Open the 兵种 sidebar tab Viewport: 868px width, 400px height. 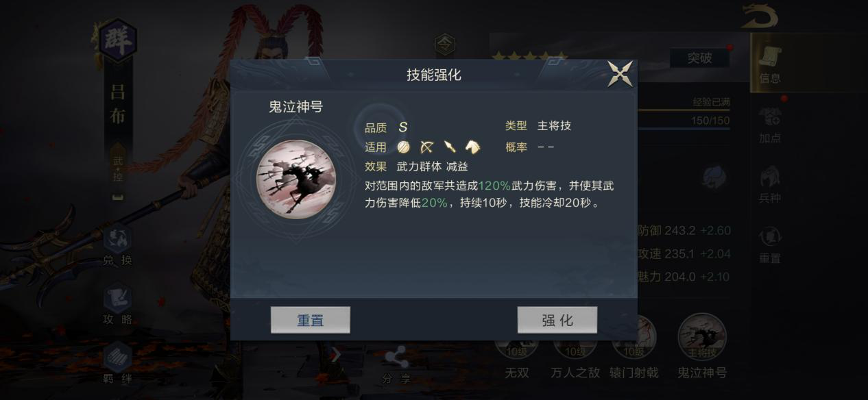click(770, 184)
